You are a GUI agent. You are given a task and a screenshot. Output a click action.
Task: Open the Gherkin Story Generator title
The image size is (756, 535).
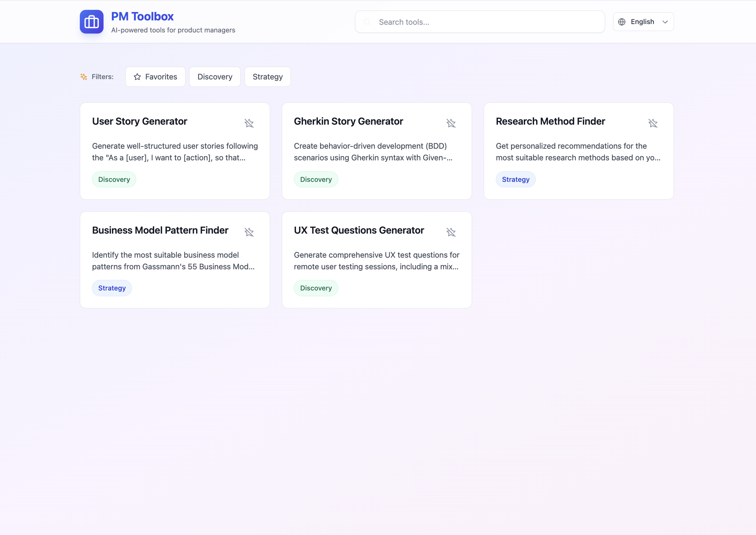pyautogui.click(x=348, y=121)
